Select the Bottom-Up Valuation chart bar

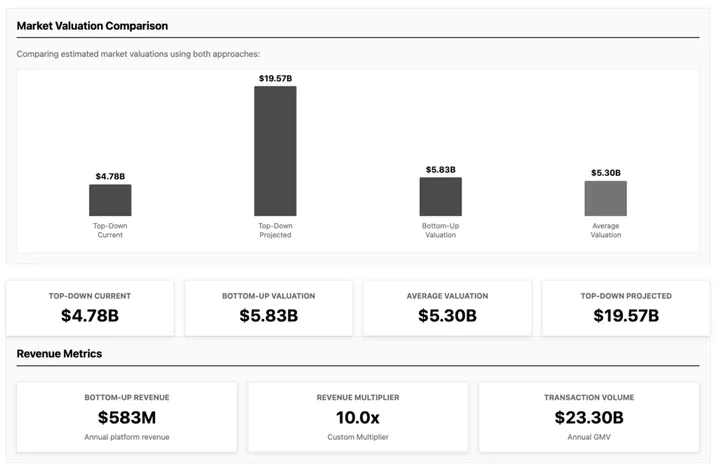point(440,197)
